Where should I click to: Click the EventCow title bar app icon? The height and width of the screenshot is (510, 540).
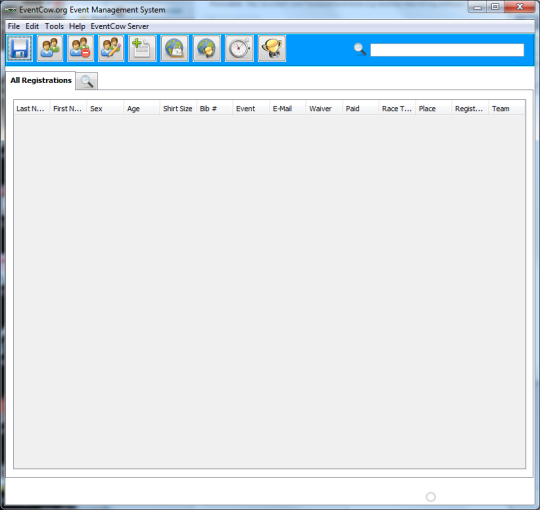click(10, 10)
